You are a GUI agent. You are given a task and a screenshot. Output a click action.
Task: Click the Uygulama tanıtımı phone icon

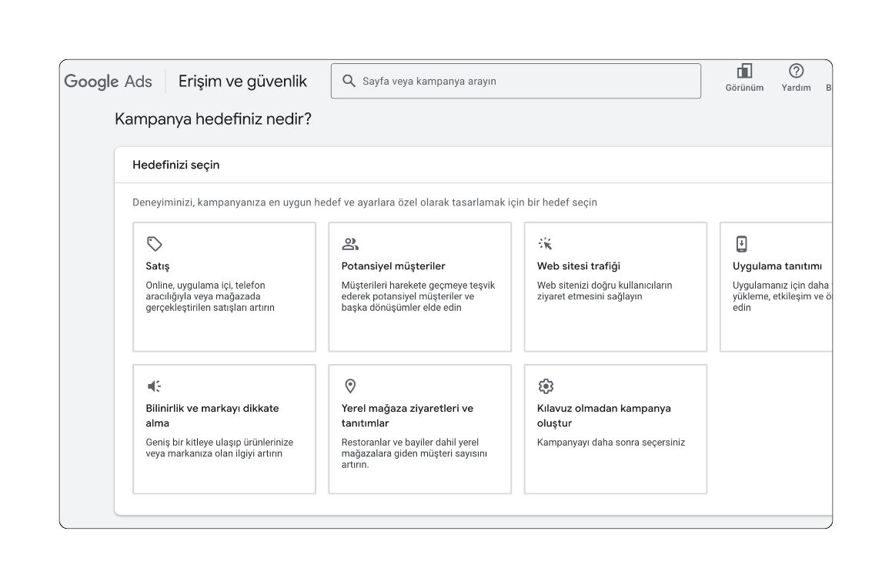click(x=741, y=242)
